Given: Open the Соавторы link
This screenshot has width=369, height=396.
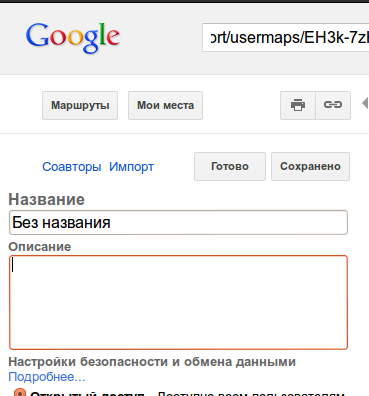Looking at the screenshot, I should 72,167.
